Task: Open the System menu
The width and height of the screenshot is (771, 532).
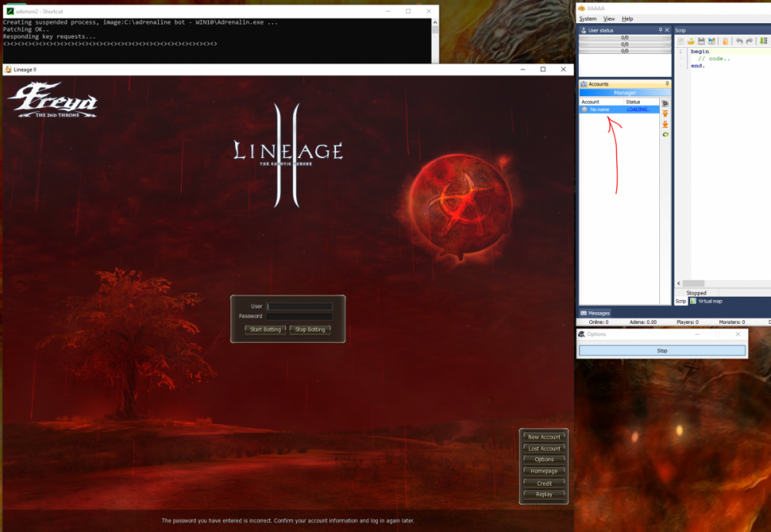Action: pyautogui.click(x=588, y=19)
